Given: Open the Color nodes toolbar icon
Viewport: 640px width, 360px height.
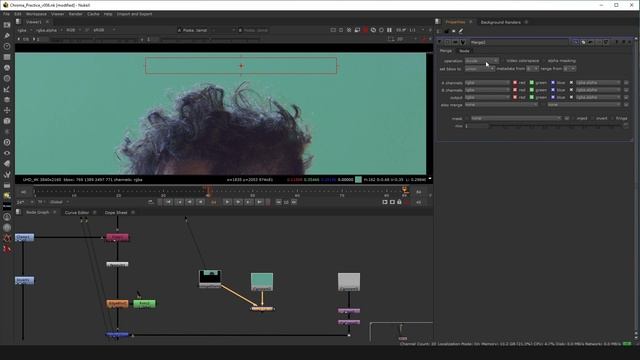Looking at the screenshot, I should click(7, 68).
